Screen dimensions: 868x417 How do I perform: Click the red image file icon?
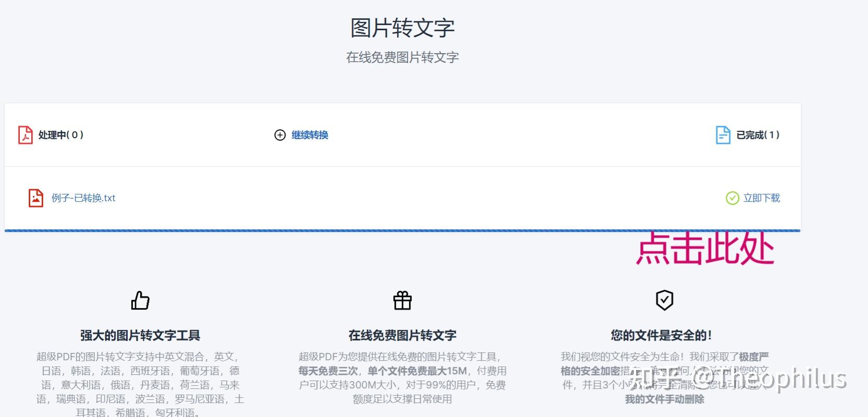coord(36,198)
